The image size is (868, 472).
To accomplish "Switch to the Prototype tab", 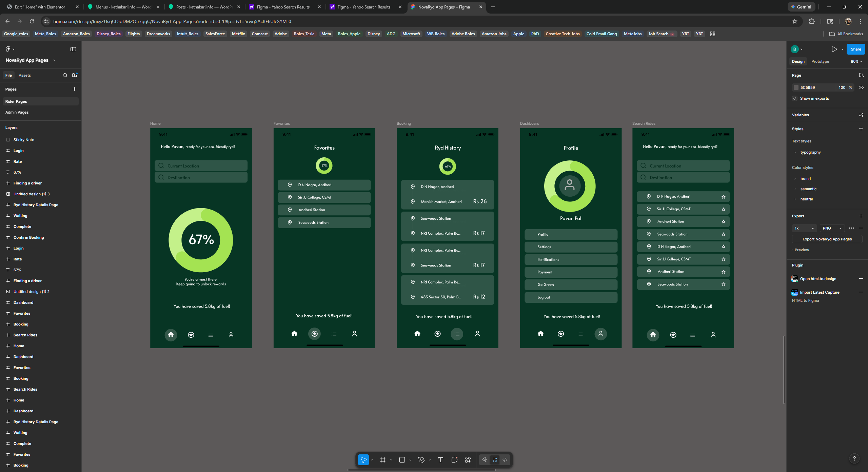I will pyautogui.click(x=820, y=61).
